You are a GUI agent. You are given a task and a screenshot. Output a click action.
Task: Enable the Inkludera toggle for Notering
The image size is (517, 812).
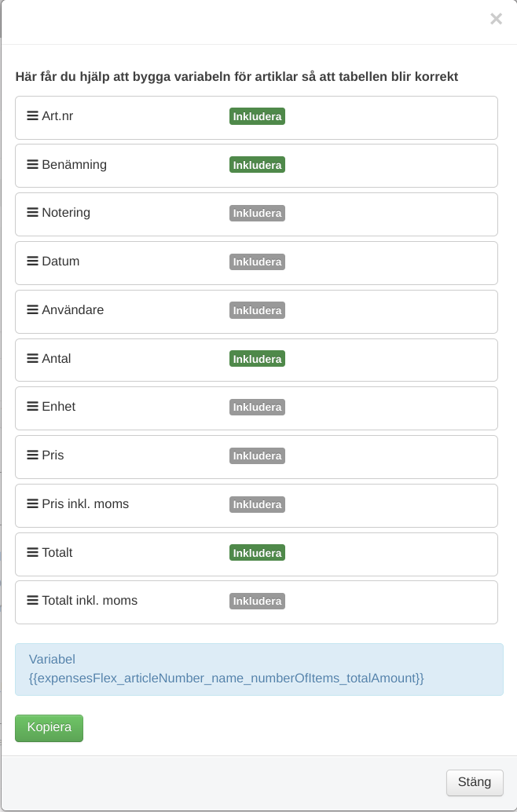[257, 213]
